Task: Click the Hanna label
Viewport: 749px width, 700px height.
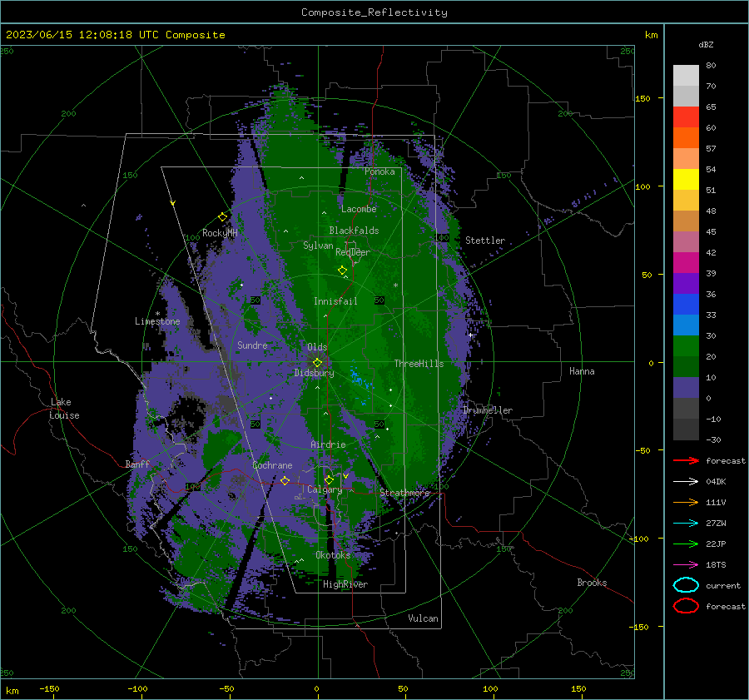Action: click(582, 371)
